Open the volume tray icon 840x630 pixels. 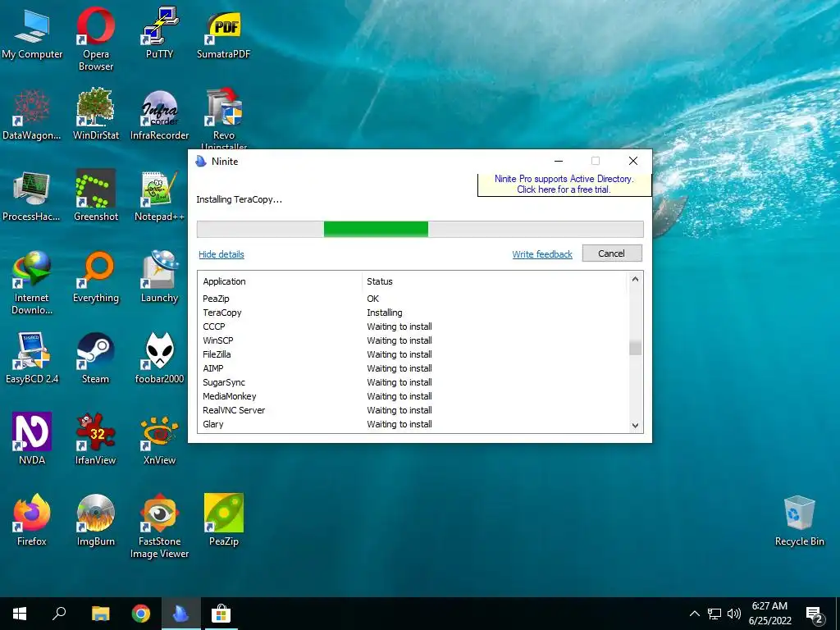tap(734, 614)
